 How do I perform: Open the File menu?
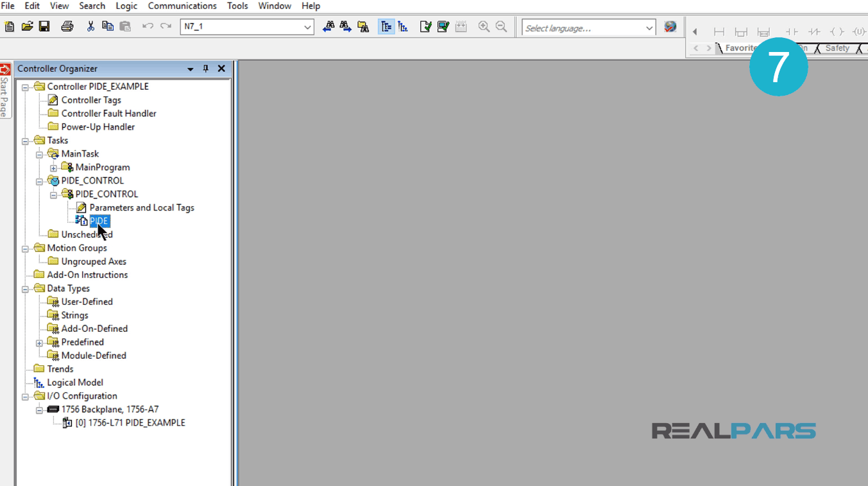(8, 6)
